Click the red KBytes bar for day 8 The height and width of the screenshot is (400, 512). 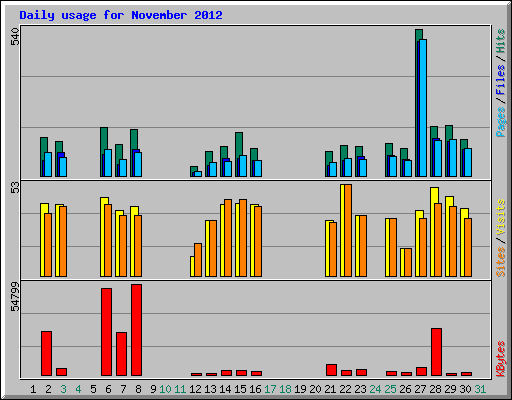[x=137, y=330]
